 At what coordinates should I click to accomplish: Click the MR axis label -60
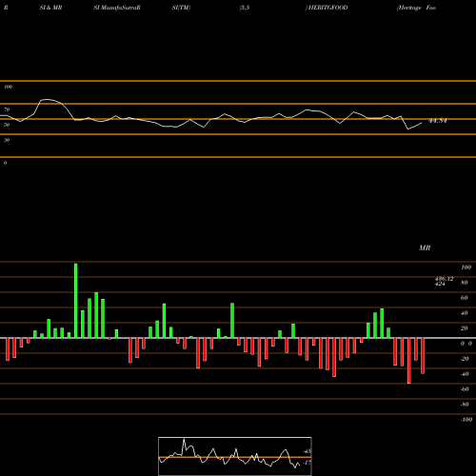pos(465,389)
